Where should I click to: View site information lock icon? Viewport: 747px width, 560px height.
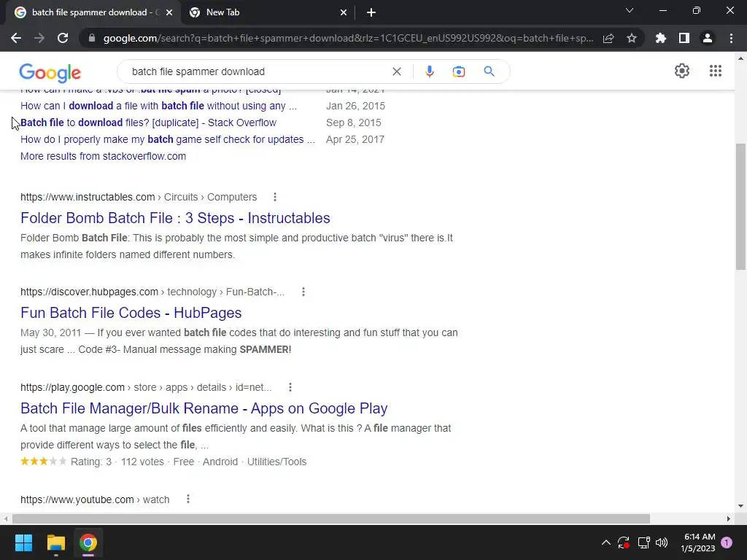(x=92, y=38)
